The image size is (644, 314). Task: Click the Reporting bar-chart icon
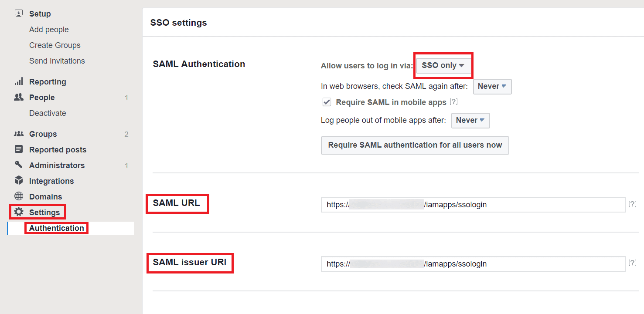pos(19,81)
